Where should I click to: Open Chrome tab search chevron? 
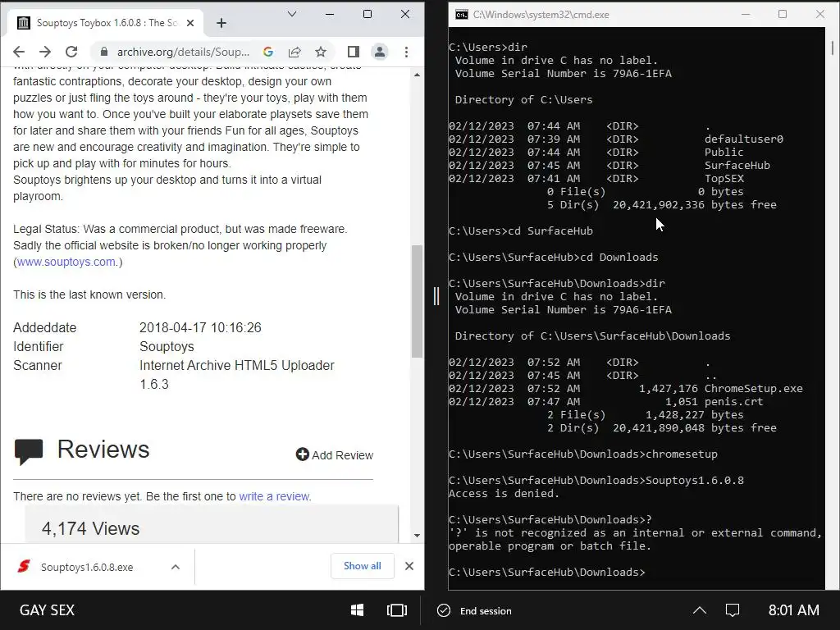(x=292, y=14)
